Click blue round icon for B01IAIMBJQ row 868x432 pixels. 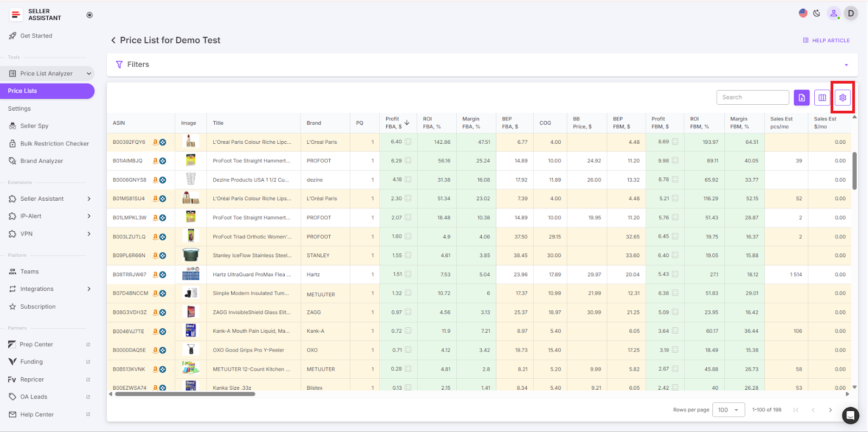click(x=163, y=161)
